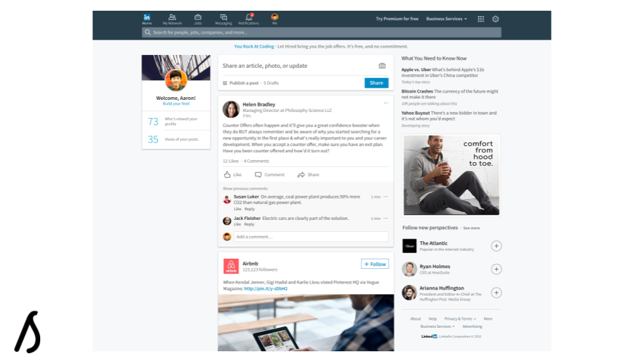Open more options on Susan Luker's comment

[386, 196]
